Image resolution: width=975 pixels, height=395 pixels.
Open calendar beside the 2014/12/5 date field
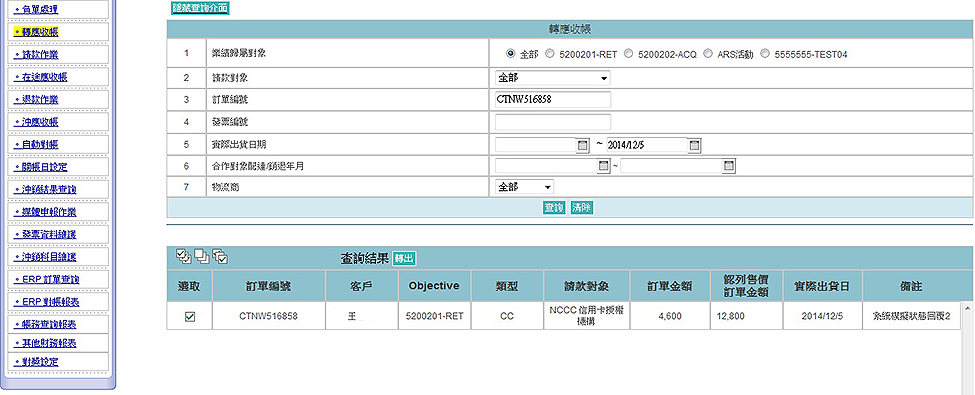pos(695,145)
